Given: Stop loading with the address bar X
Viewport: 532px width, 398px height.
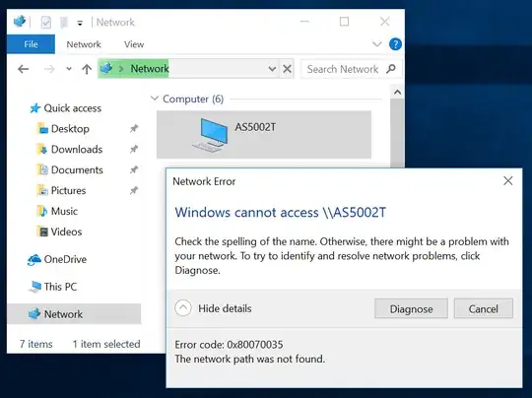Looking at the screenshot, I should [x=287, y=69].
